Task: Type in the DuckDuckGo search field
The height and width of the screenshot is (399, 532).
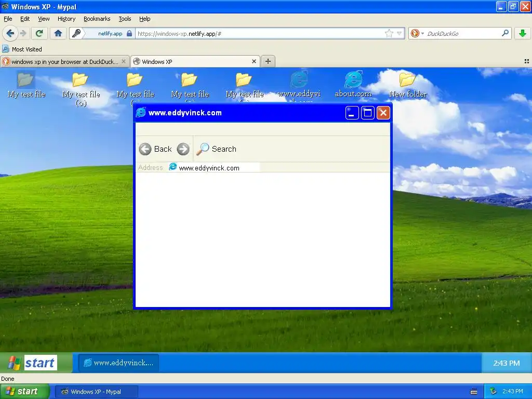Action: point(462,33)
